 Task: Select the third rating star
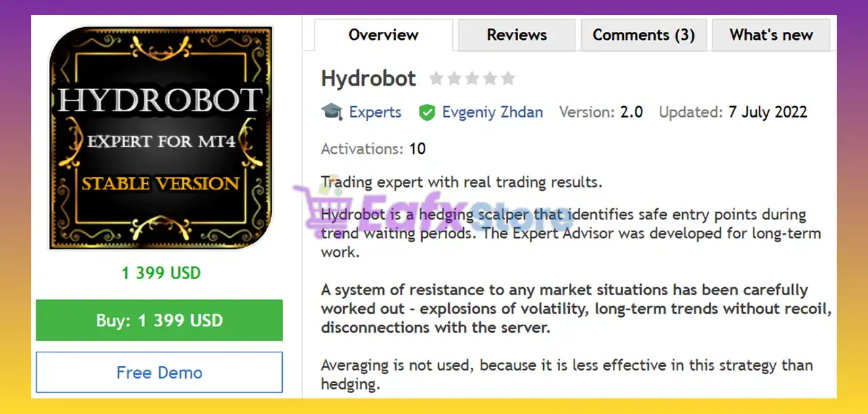(472, 79)
